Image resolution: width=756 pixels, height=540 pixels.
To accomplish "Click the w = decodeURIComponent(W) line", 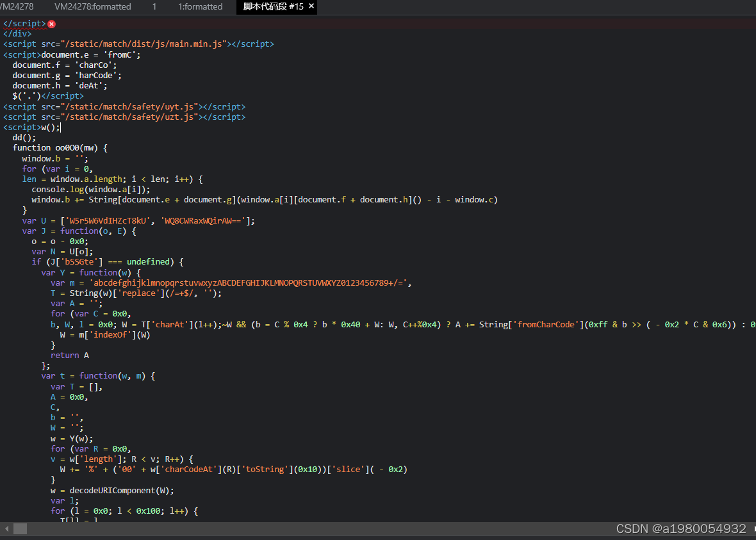I will [112, 490].
